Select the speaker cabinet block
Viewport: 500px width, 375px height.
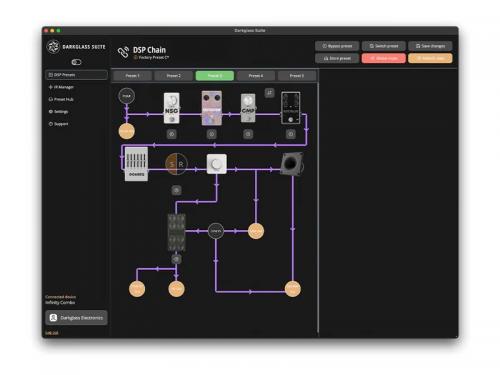[291, 164]
